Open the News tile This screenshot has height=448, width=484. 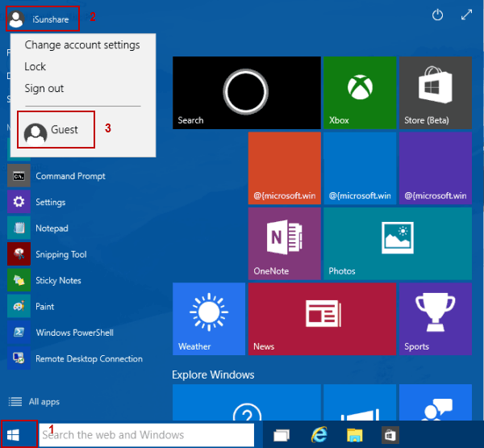(x=322, y=319)
